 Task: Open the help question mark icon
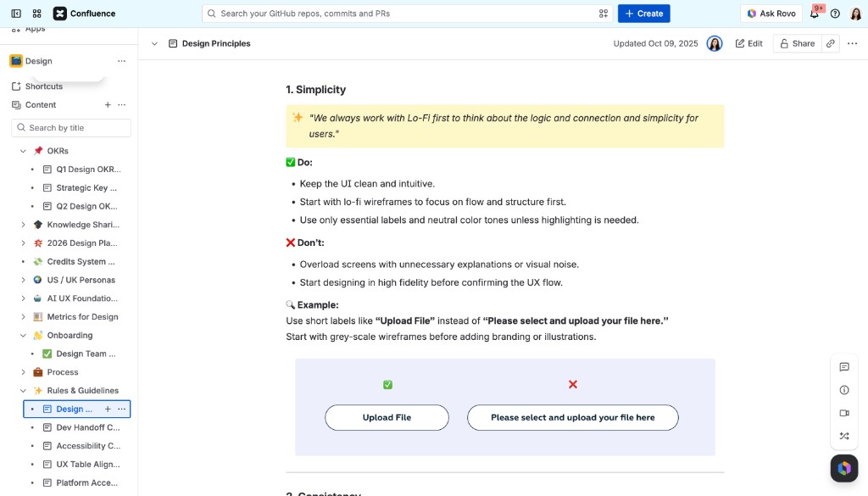(x=835, y=14)
